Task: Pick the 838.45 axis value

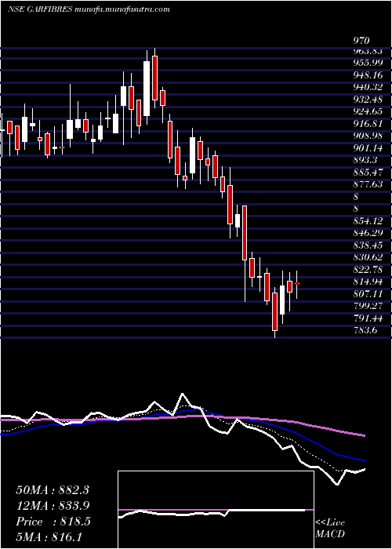Action: tap(368, 245)
